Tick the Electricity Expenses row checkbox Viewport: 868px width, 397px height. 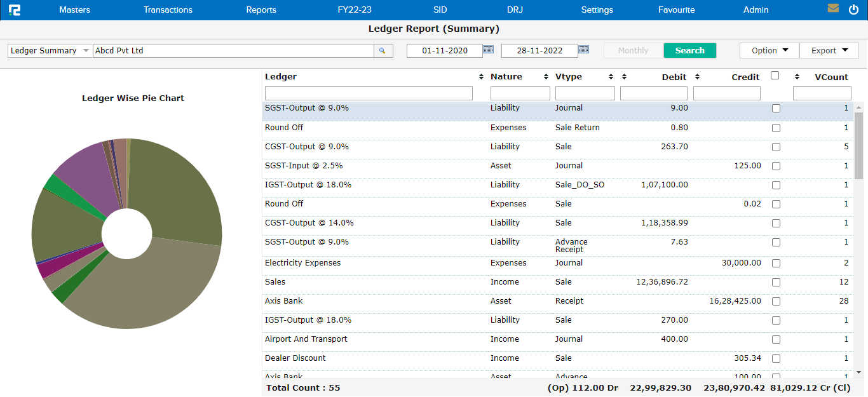click(x=776, y=263)
